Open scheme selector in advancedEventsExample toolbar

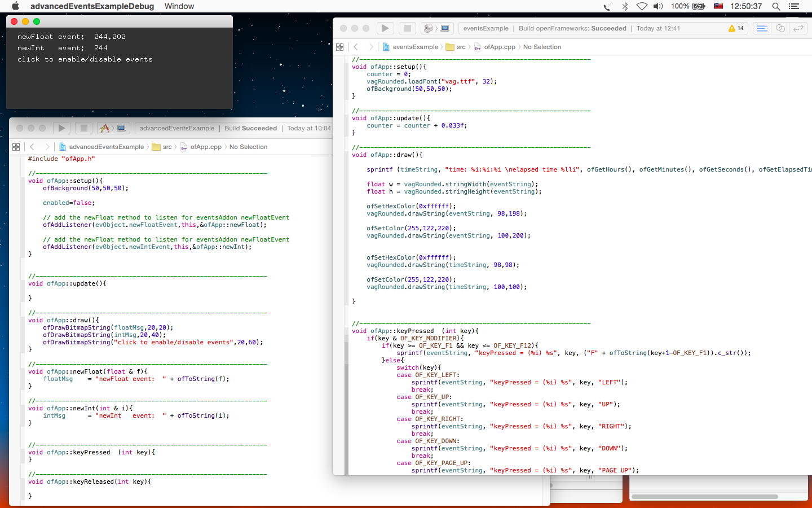tap(105, 128)
